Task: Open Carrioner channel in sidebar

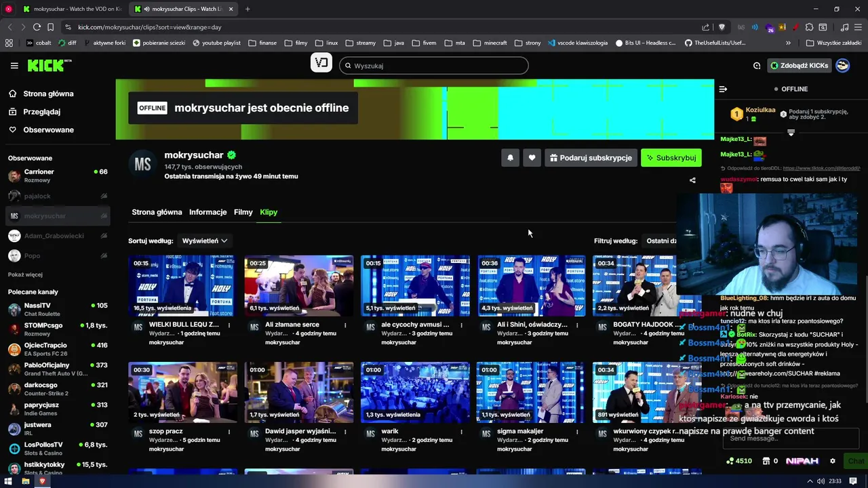Action: coord(58,176)
